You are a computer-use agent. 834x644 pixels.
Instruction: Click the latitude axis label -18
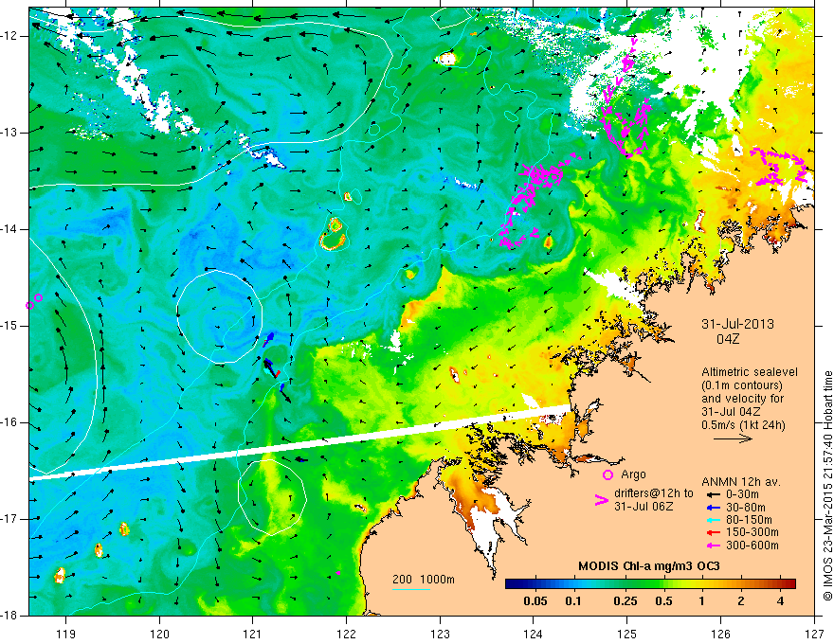(x=9, y=616)
